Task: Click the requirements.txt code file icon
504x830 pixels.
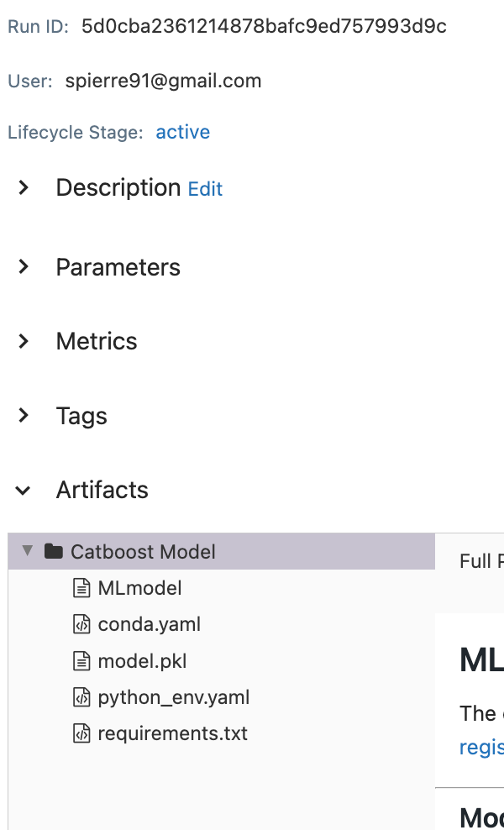Action: point(81,733)
